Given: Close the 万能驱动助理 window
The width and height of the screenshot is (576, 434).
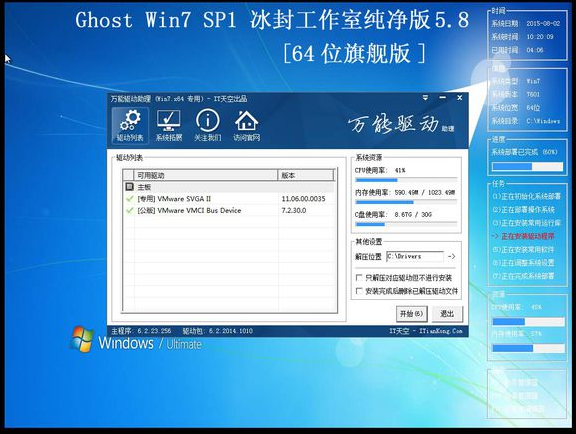Looking at the screenshot, I should [459, 98].
